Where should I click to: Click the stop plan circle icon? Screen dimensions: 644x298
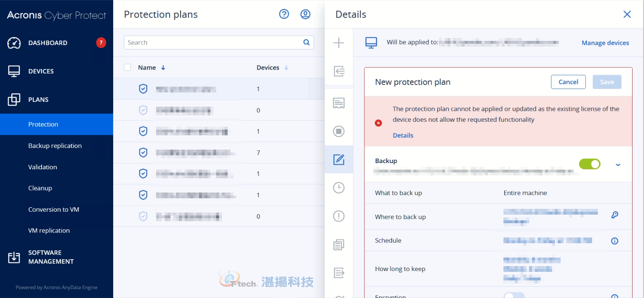pos(339,131)
